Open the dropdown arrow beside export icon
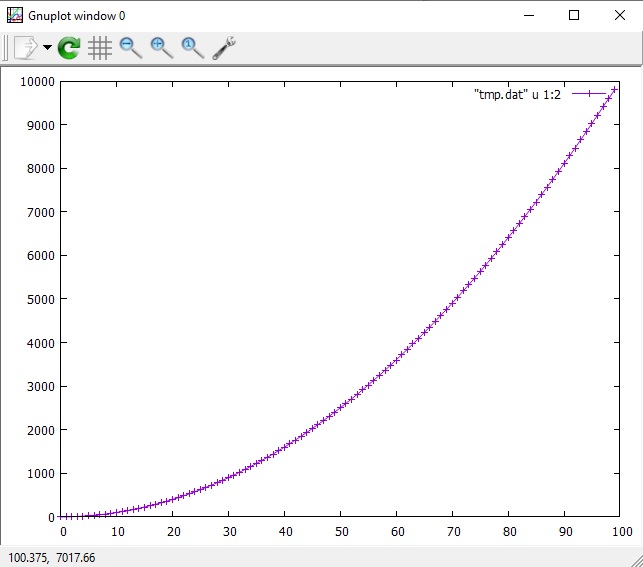 click(x=47, y=48)
